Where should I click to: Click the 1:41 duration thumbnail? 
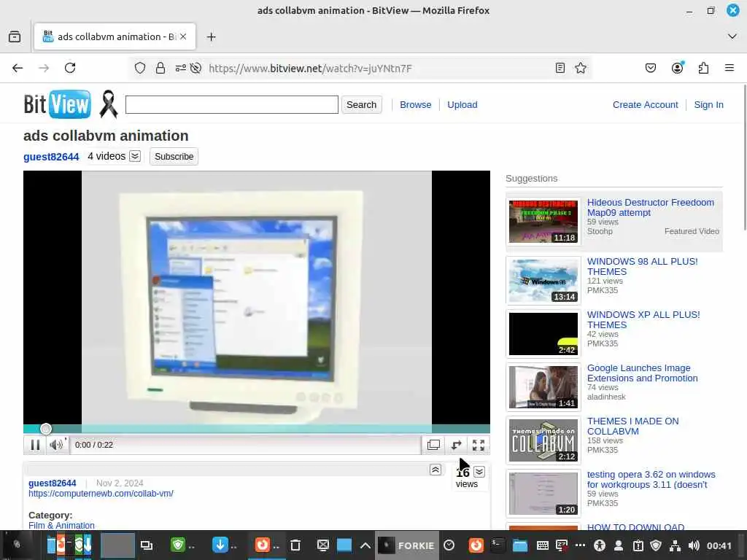pos(543,387)
